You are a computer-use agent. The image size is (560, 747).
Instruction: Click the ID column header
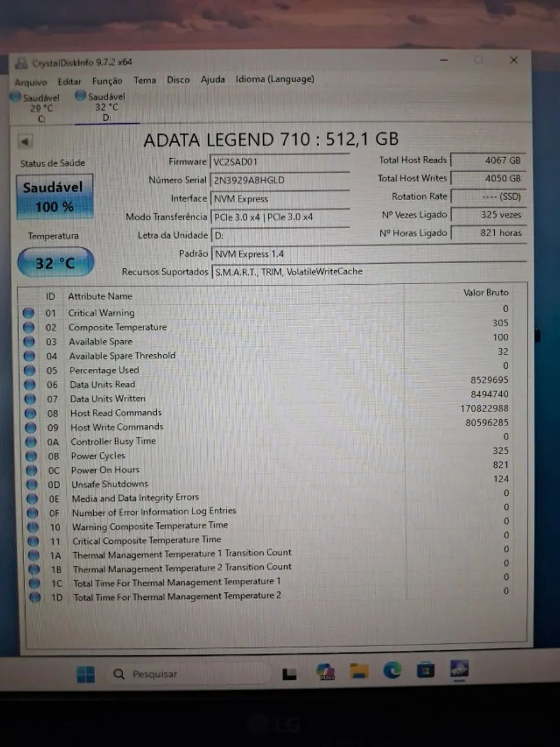(50, 296)
